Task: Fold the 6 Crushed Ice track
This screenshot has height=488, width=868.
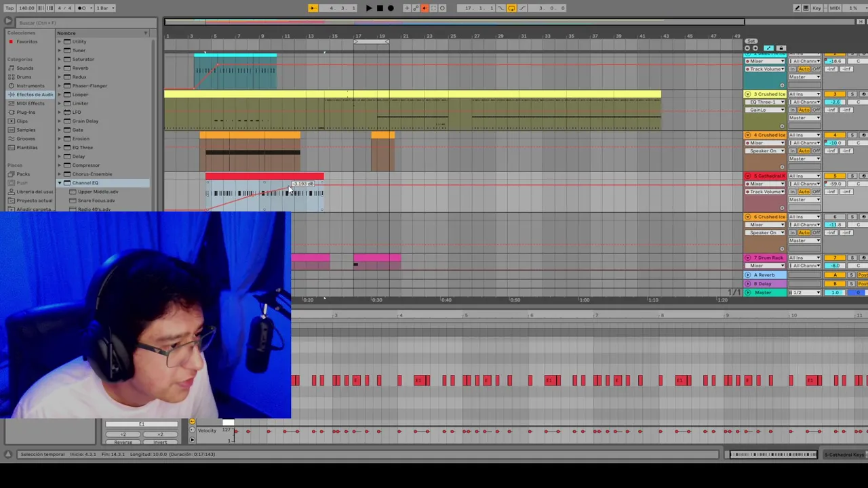Action: coord(748,217)
